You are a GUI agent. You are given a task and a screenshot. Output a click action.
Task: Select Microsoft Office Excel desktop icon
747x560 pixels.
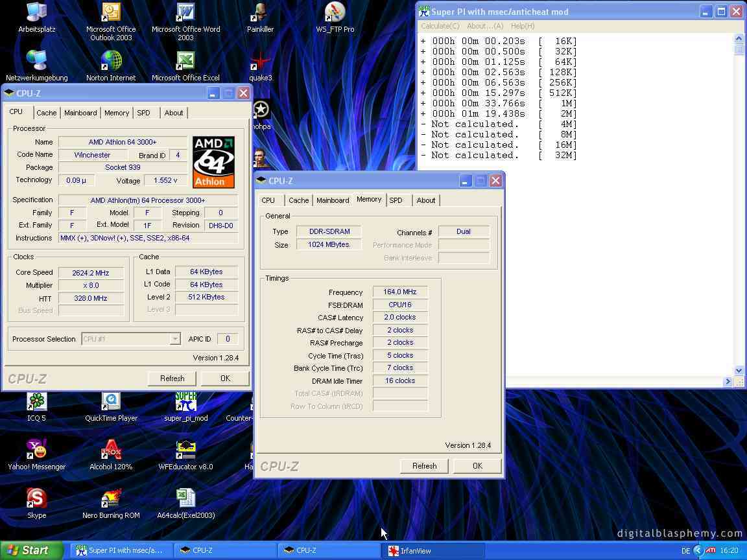[x=186, y=65]
